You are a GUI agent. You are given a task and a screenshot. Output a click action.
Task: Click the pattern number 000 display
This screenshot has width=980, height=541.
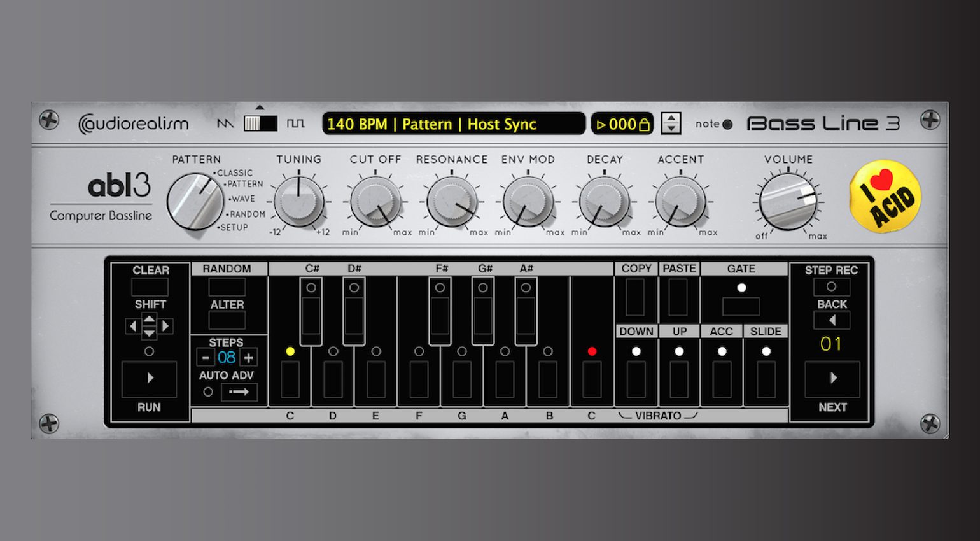pos(623,123)
